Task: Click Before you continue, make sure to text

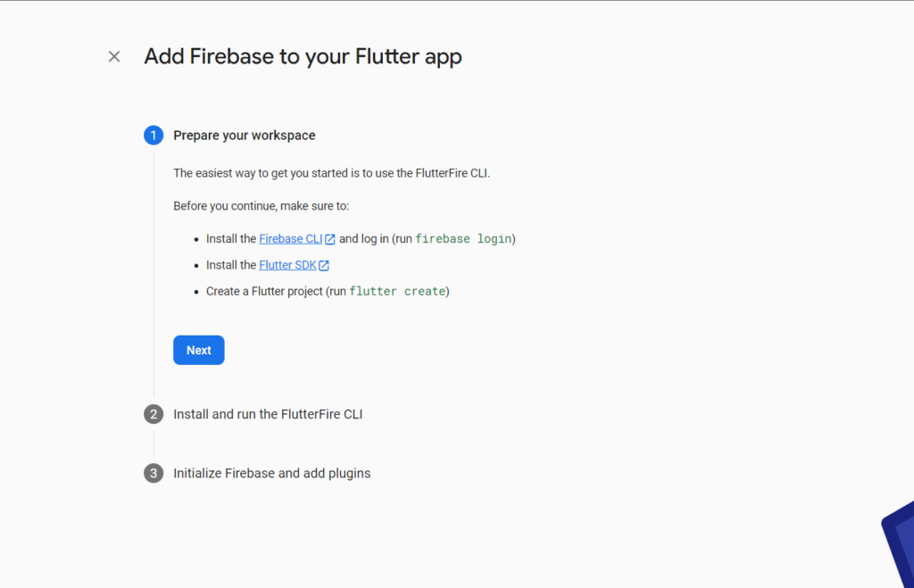Action: [262, 206]
